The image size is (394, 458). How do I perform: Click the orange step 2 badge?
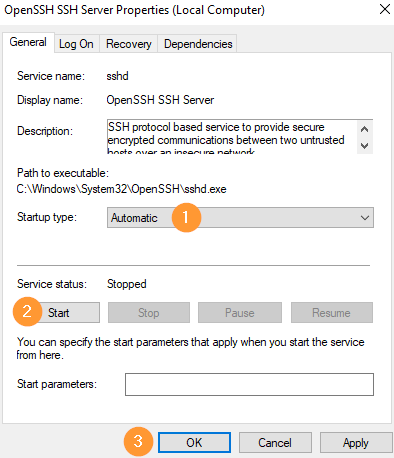pos(27,312)
